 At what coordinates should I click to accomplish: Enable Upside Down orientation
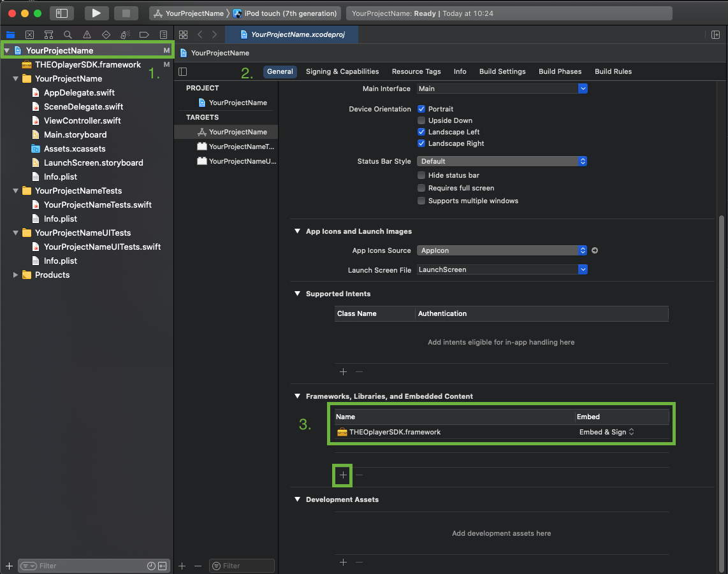(x=421, y=120)
